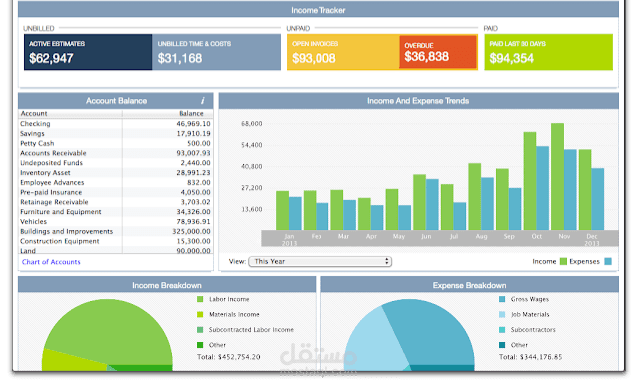Click the Construction Equipment row
Screen dimensions: 638x386
click(x=116, y=241)
